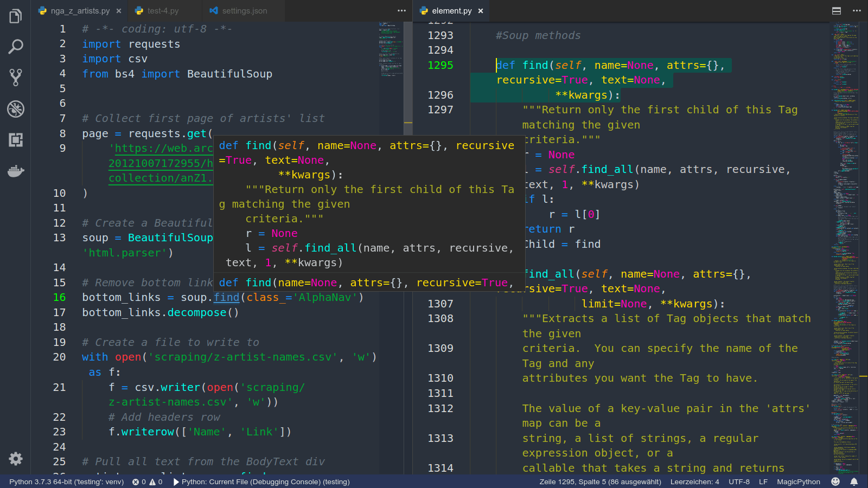This screenshot has height=488, width=868.
Task: Select the element.py tab
Action: pos(451,11)
